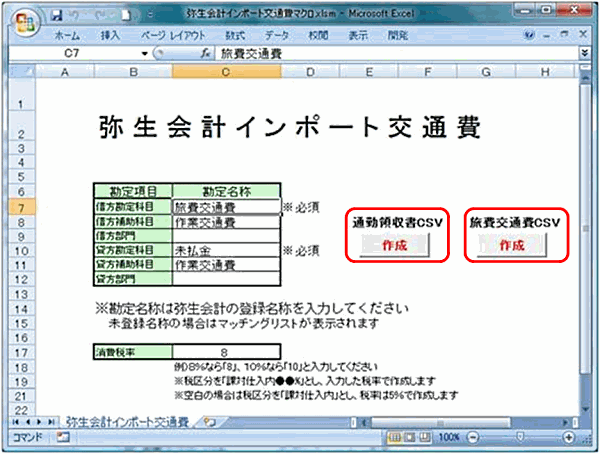This screenshot has width=600, height=454.
Task: Redo the last action
Action: pyautogui.click(x=100, y=15)
